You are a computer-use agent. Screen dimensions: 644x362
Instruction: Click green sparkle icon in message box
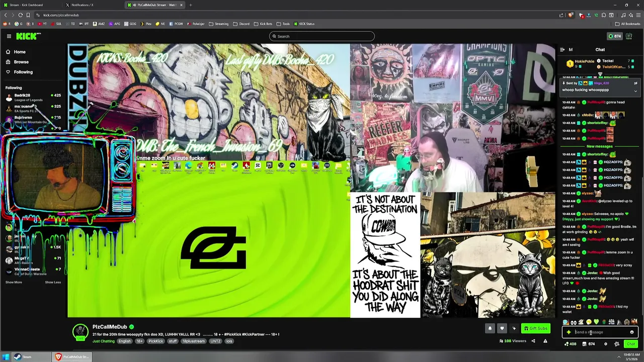pos(569,332)
